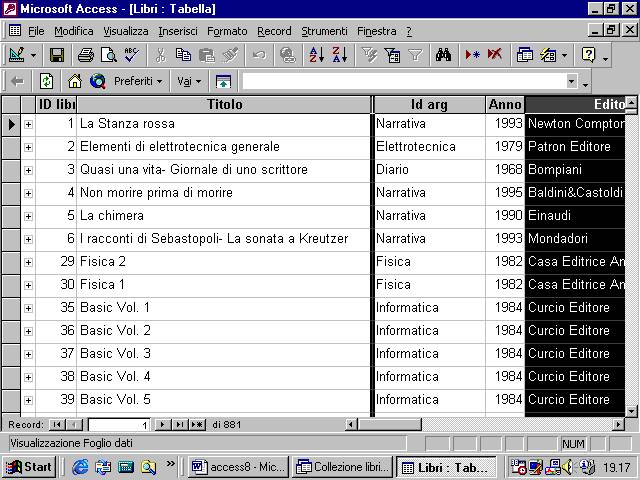
Task: Open the Modifica menu
Action: click(x=73, y=31)
